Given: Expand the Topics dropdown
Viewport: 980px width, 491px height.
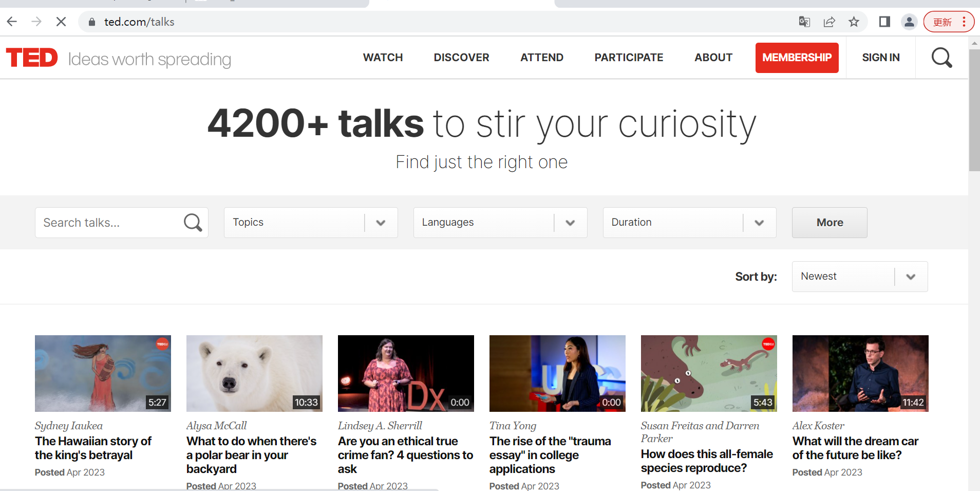Looking at the screenshot, I should point(311,223).
